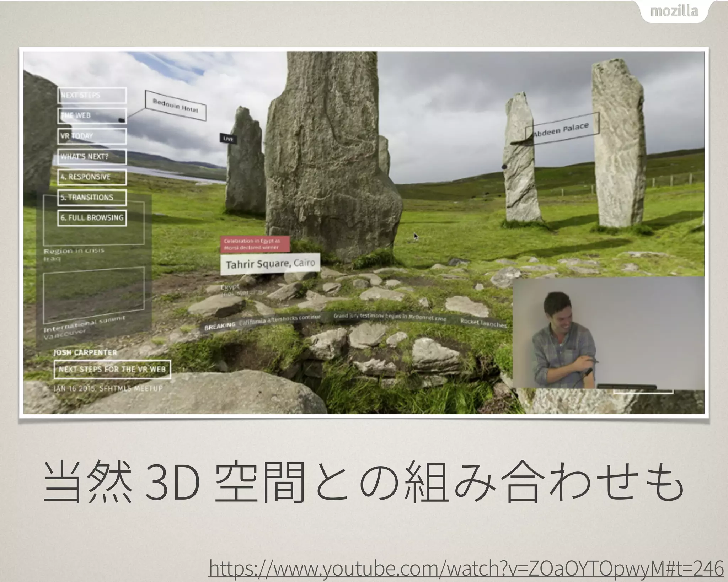Select WHAT'S NEXT? menu entry
This screenshot has width=728, height=582.
click(92, 157)
